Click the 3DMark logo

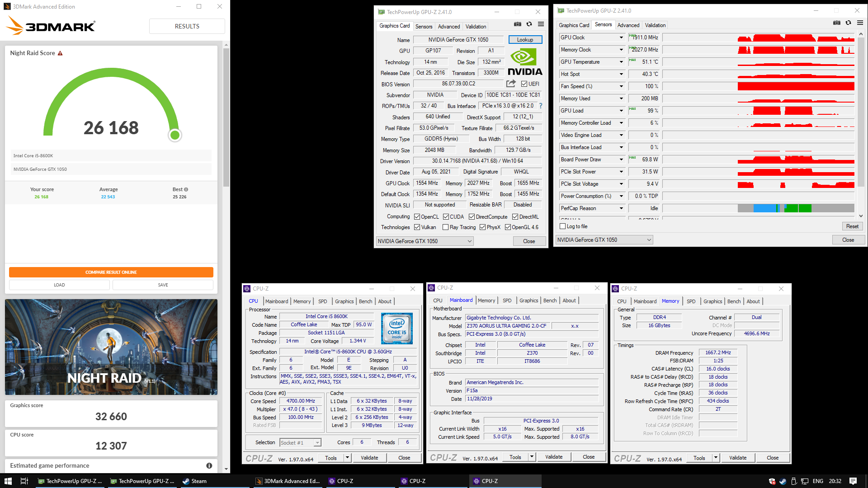(51, 26)
